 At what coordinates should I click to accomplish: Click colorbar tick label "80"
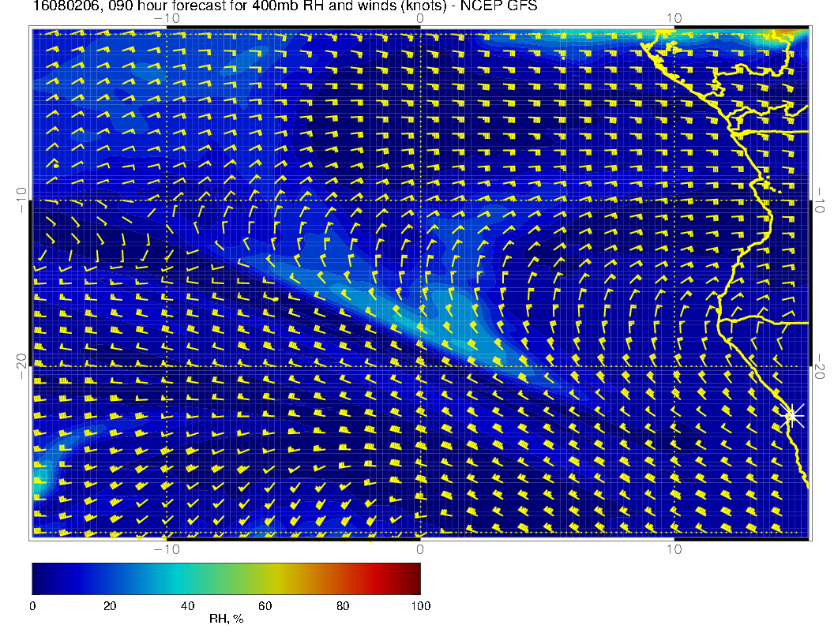[343, 606]
